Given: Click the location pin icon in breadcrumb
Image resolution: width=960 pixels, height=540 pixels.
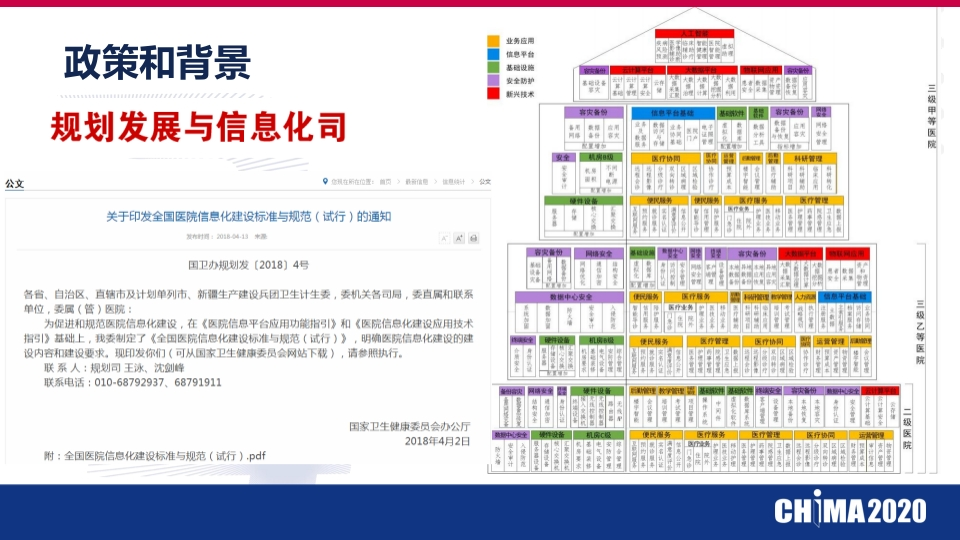Looking at the screenshot, I should [x=325, y=181].
